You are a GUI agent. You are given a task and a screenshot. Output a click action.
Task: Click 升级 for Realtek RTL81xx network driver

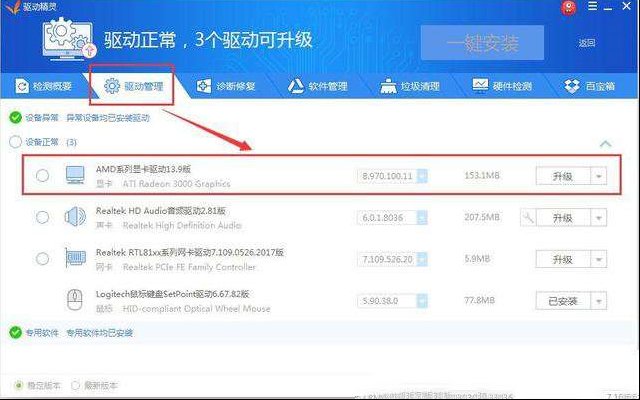pyautogui.click(x=563, y=260)
